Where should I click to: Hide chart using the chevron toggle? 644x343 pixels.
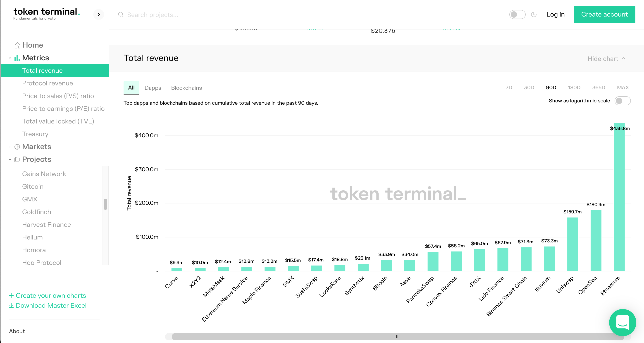coord(624,58)
